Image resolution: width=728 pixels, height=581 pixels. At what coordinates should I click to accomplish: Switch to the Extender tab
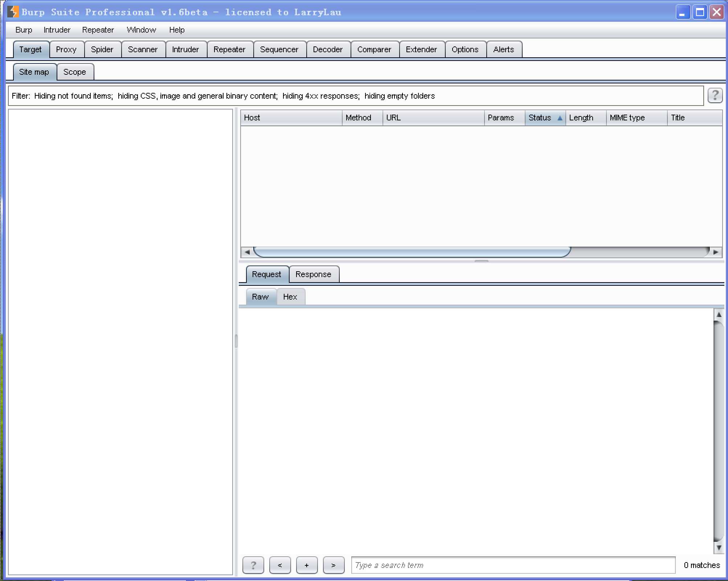click(421, 49)
